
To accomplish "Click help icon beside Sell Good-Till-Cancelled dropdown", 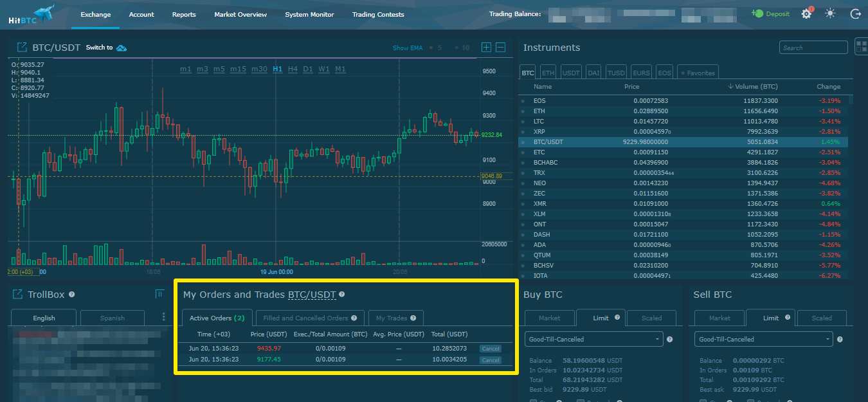I will point(839,339).
